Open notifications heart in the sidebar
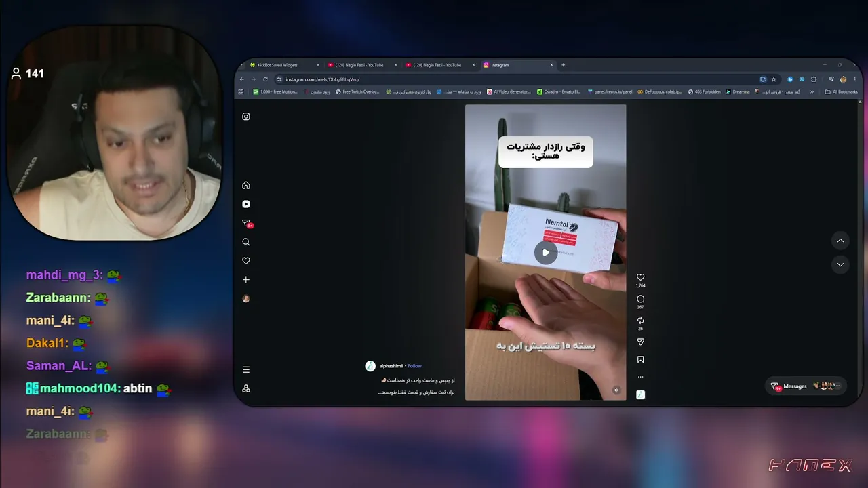 [x=246, y=260]
